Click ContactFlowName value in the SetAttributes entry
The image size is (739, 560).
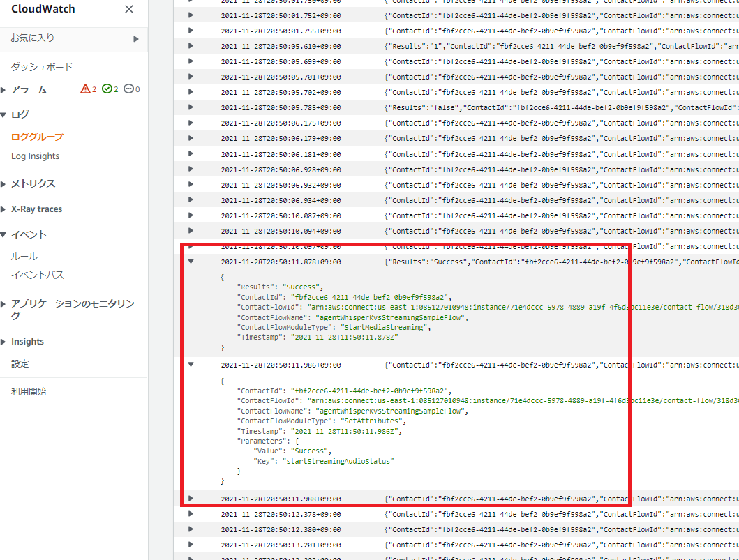pyautogui.click(x=390, y=411)
